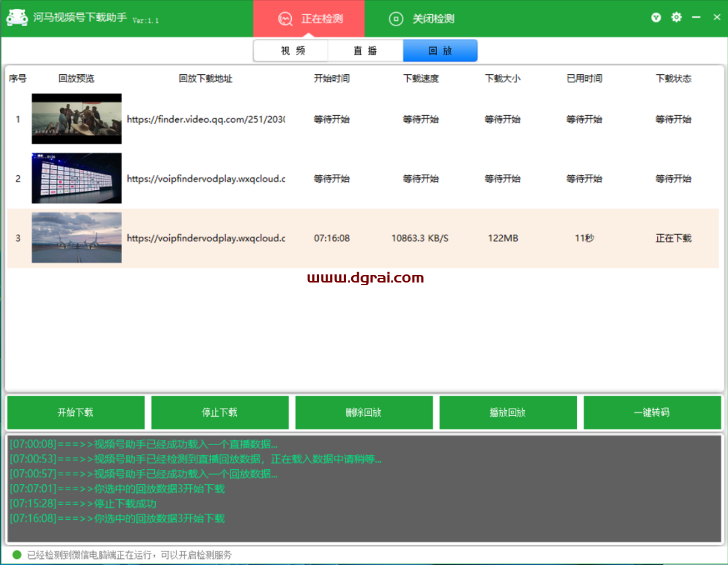Image resolution: width=728 pixels, height=565 pixels.
Task: Click the hippo app logo icon
Action: point(17,18)
